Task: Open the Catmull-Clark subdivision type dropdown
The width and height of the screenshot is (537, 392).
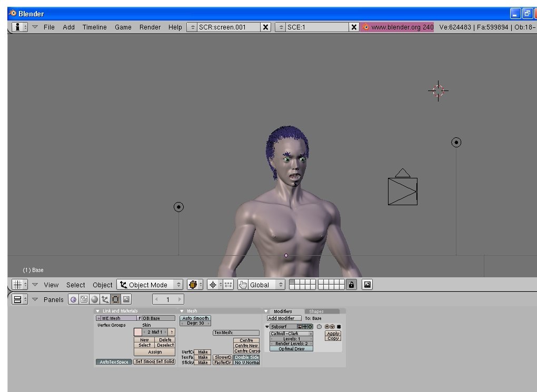Action: 292,334
